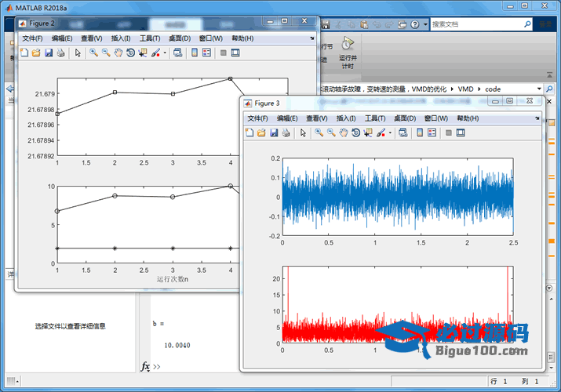Click MATLAB back navigation arrow
The height and width of the screenshot is (392, 561).
point(10,89)
